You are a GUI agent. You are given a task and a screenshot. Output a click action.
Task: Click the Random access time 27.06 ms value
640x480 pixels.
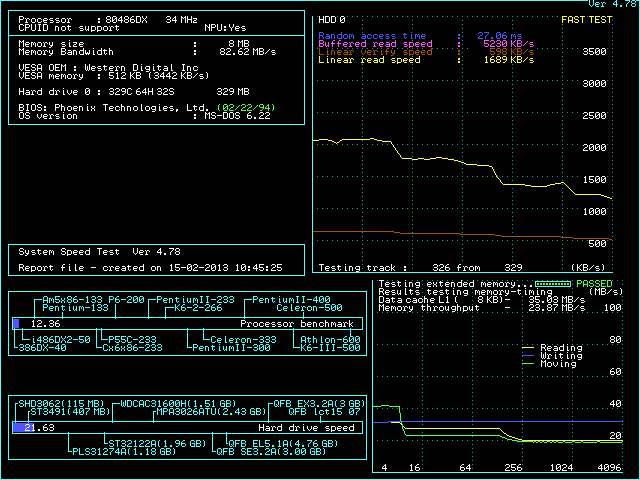pos(500,36)
